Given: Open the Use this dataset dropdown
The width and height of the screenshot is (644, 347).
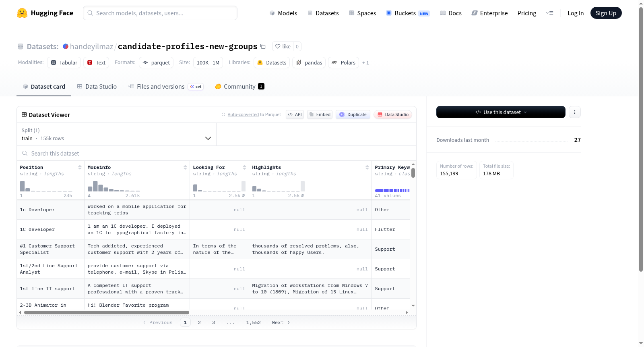Looking at the screenshot, I should [x=501, y=112].
